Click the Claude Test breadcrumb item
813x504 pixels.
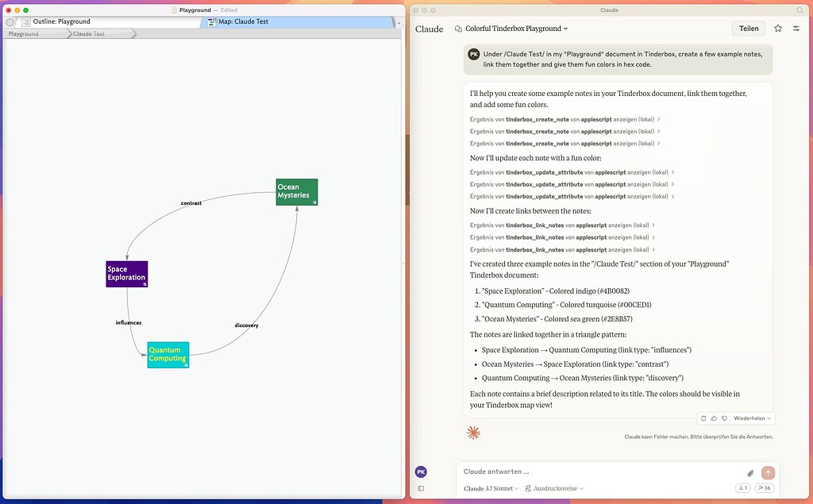click(x=89, y=33)
